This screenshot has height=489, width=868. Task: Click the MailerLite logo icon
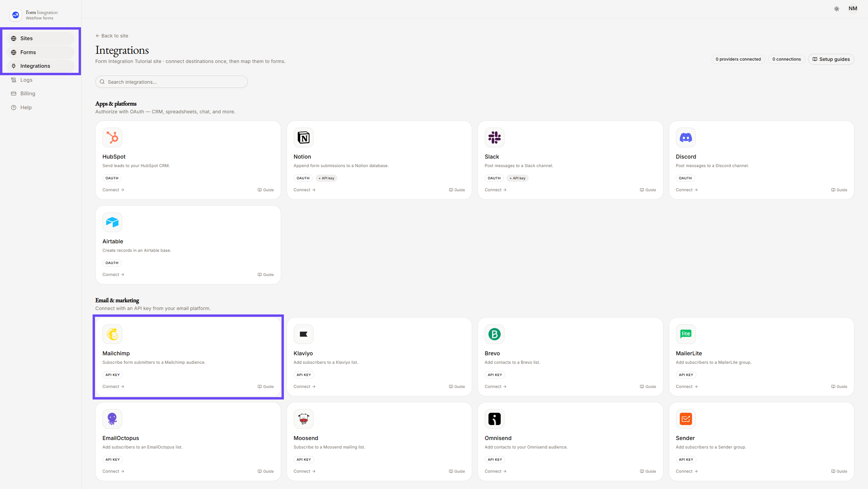686,334
